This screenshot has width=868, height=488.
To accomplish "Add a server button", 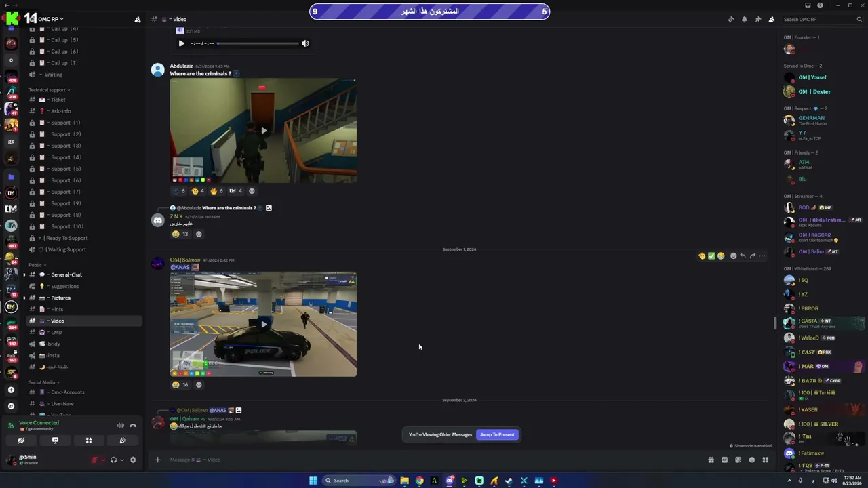I will [11, 390].
